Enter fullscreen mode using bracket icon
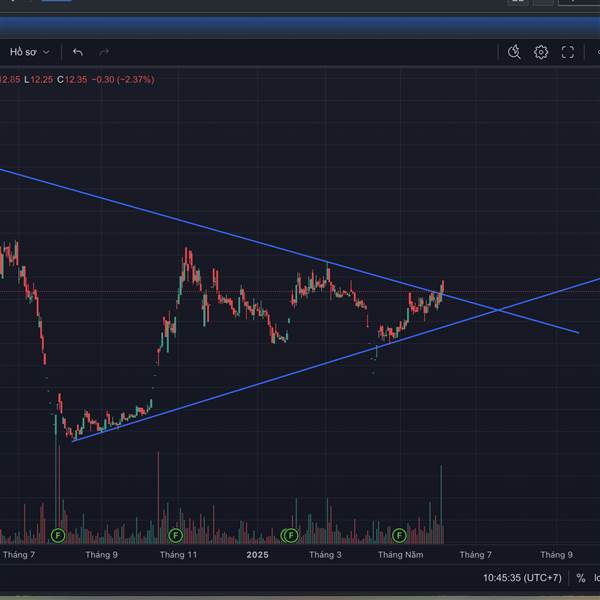Screen dimensions: 600x600 click(x=567, y=52)
